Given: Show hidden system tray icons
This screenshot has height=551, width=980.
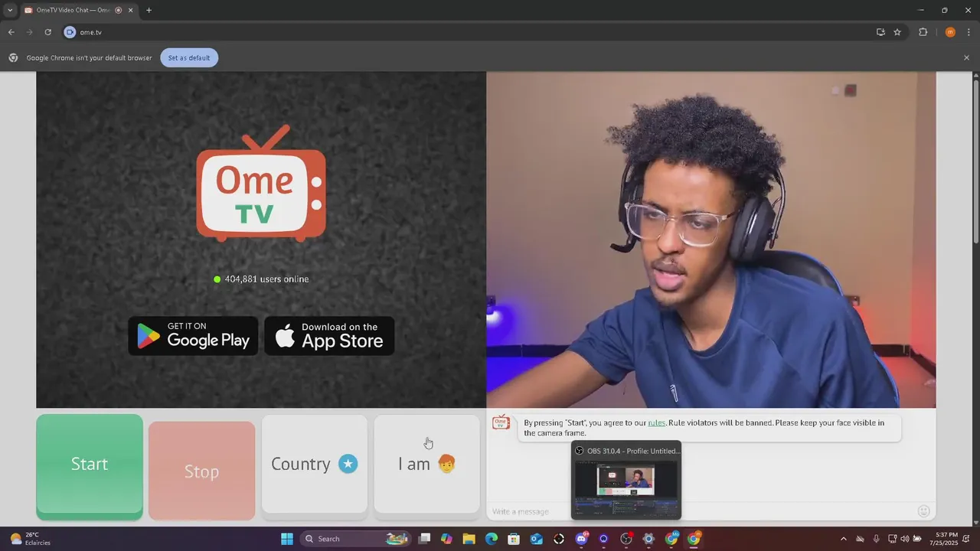Looking at the screenshot, I should coord(844,539).
